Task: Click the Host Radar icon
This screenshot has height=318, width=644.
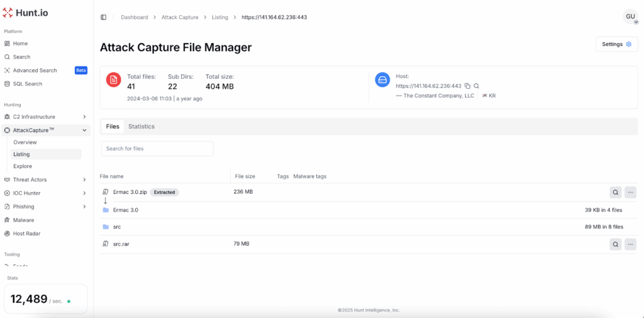Action: pos(7,234)
